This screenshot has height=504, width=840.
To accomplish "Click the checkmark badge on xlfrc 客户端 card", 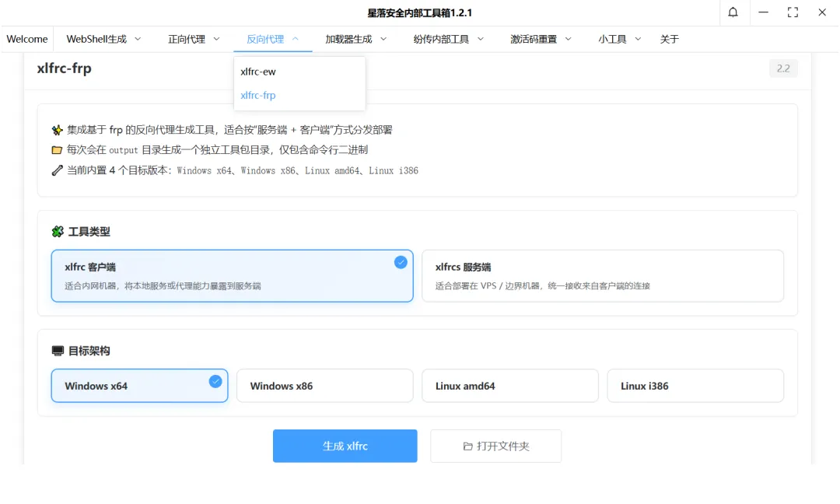I will tap(401, 262).
